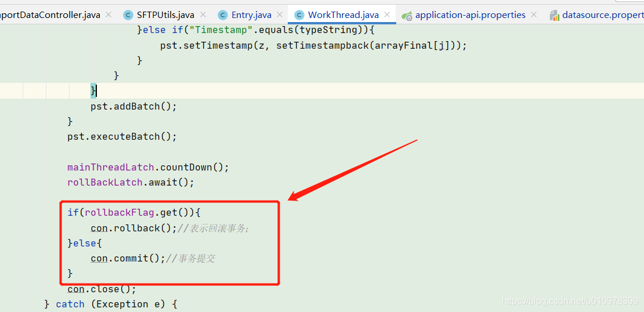Close the WorkThread.java tab
Image resolution: width=644 pixels, height=312 pixels.
(387, 14)
